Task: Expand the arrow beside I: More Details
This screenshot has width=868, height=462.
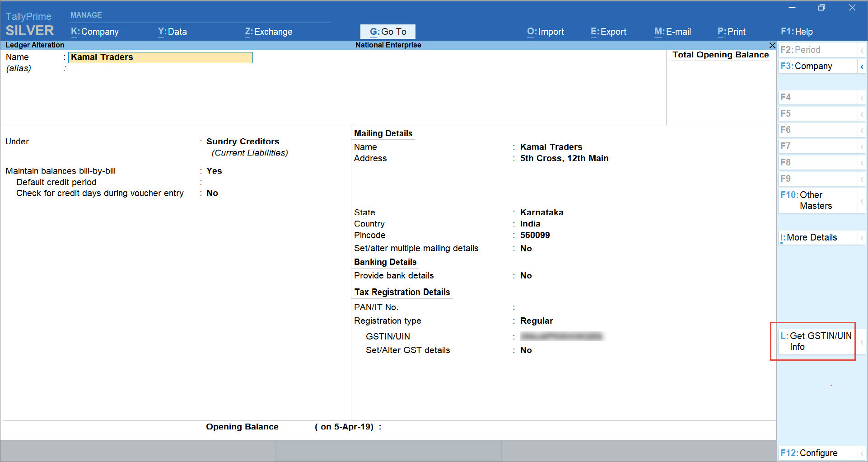Action: pyautogui.click(x=862, y=238)
